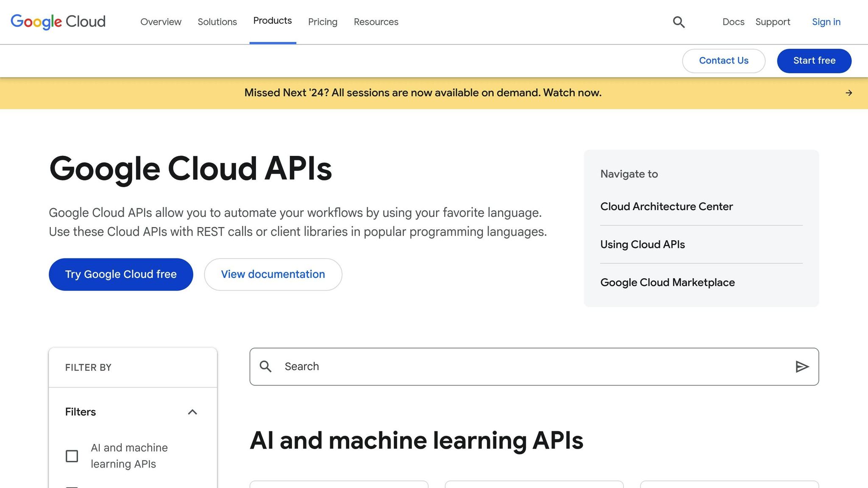The width and height of the screenshot is (868, 488).
Task: Click the magnifier icon inside the Search box
Action: (266, 366)
